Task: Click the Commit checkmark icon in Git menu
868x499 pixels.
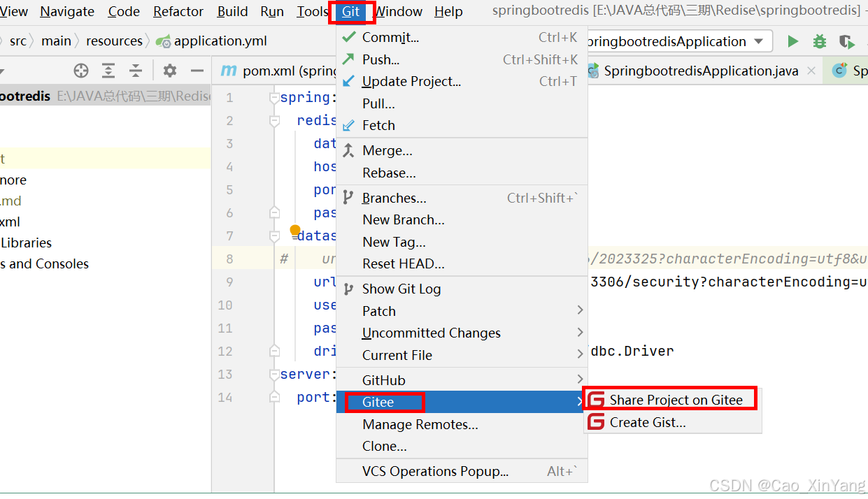Action: click(x=348, y=37)
